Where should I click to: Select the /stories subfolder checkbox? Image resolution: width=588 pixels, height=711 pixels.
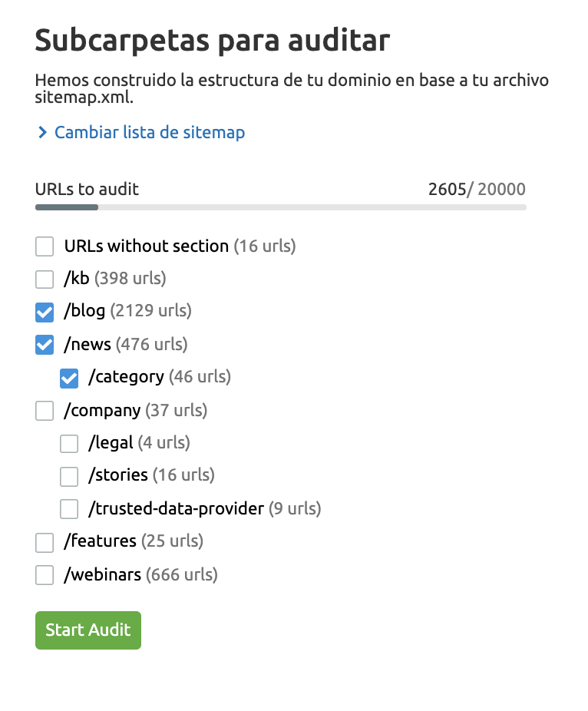(69, 476)
